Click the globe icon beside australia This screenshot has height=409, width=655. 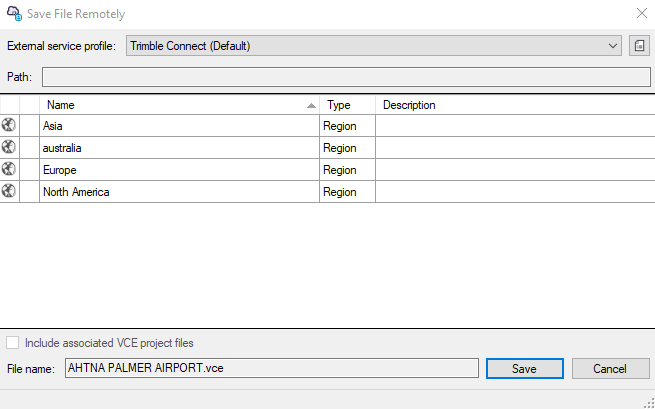tap(9, 147)
